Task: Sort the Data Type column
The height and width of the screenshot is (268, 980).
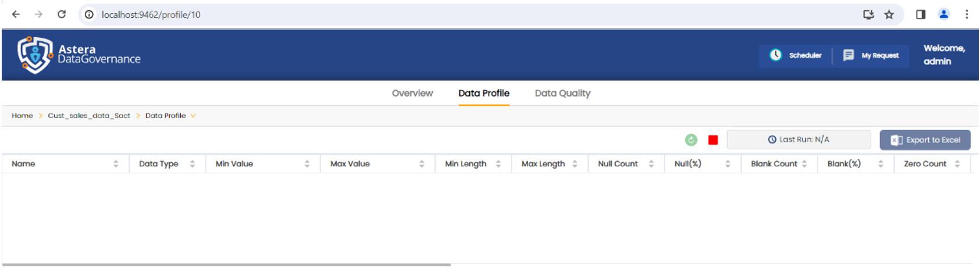Action: [x=193, y=164]
